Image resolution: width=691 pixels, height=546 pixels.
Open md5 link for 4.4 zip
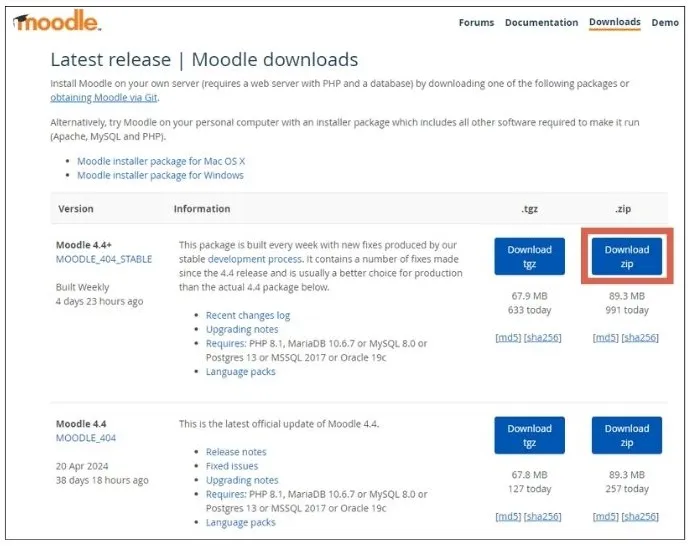pos(606,516)
